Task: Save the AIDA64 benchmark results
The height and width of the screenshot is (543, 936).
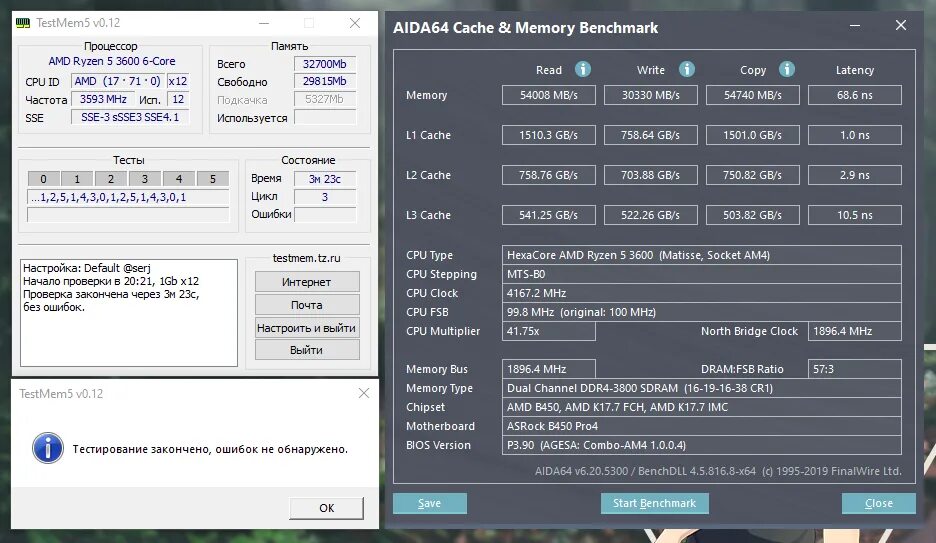Action: 430,503
